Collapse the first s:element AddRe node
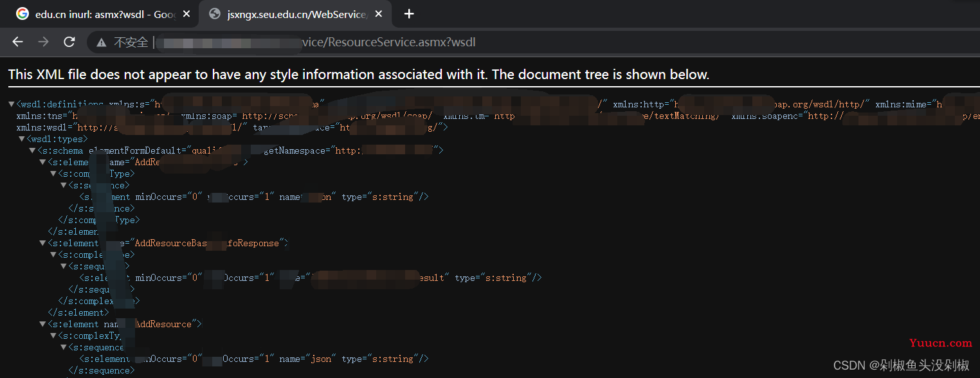The width and height of the screenshot is (980, 378). pyautogui.click(x=42, y=162)
